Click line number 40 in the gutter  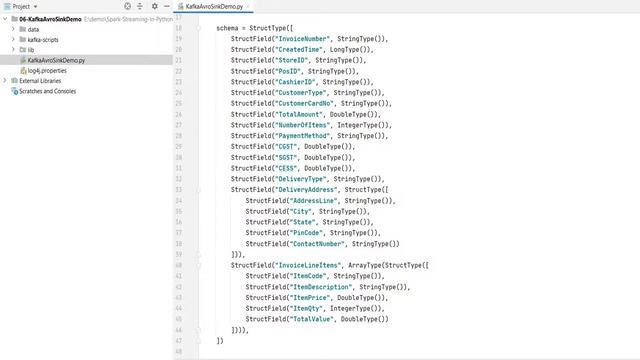[178, 265]
